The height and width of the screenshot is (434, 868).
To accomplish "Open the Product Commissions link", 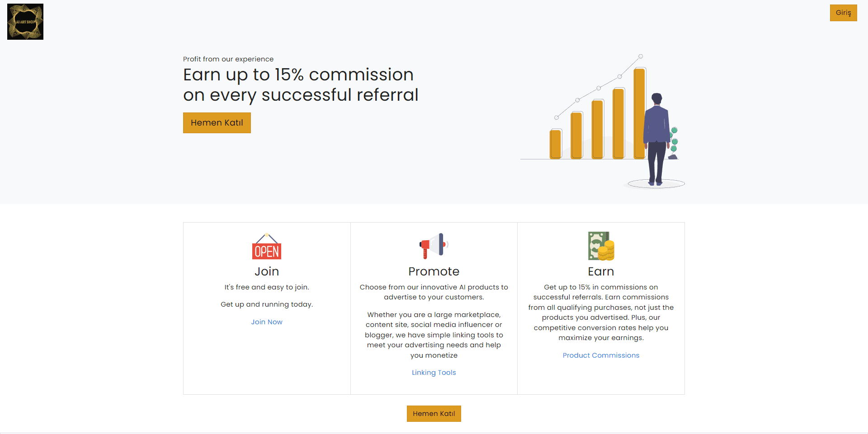I will click(x=601, y=355).
